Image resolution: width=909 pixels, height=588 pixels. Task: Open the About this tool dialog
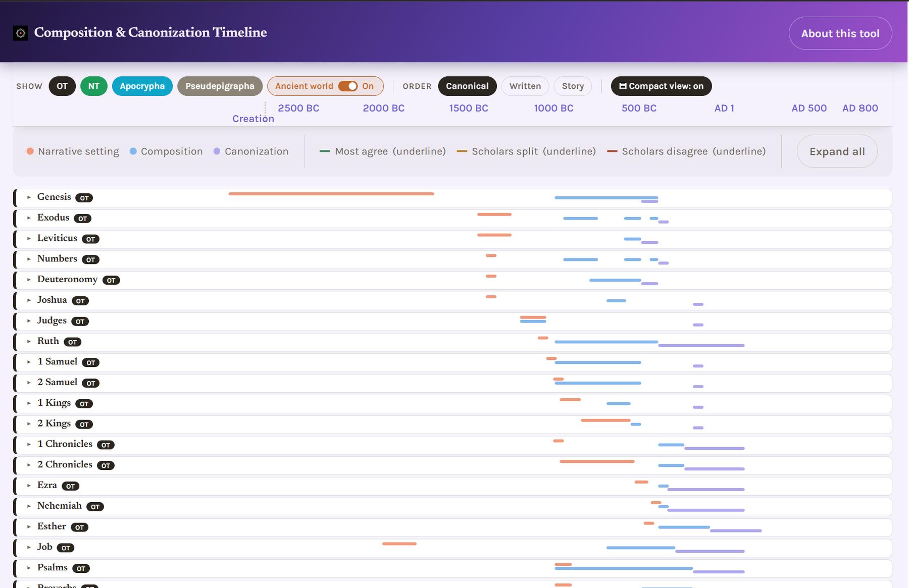[x=840, y=33]
